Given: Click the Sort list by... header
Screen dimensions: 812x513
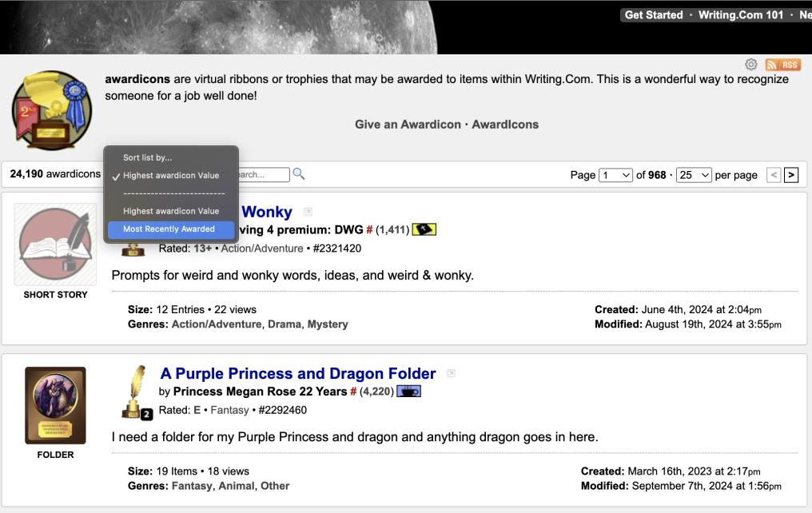Looking at the screenshot, I should coord(148,157).
